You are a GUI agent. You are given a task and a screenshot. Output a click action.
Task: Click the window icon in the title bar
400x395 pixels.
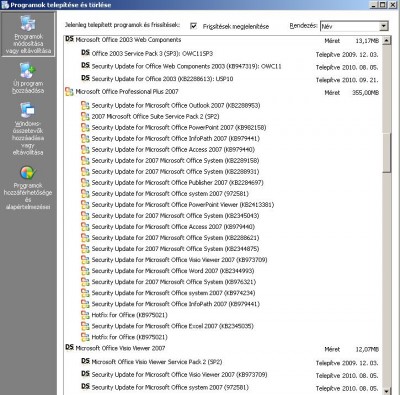(5, 5)
